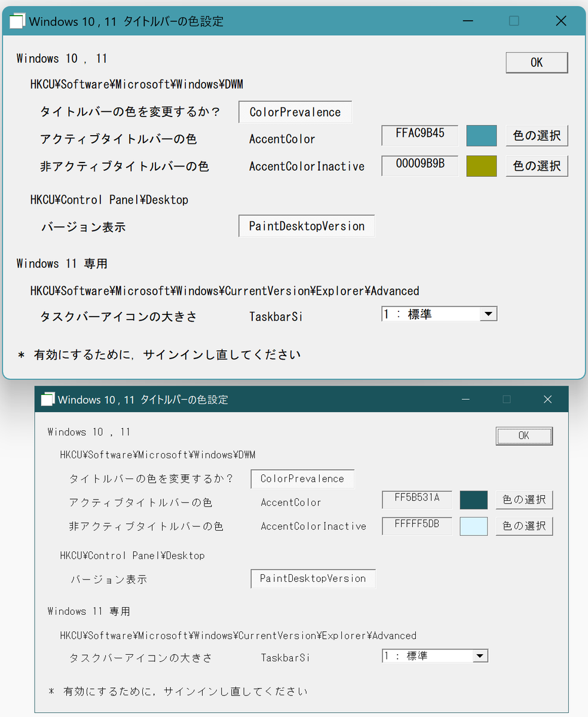Image resolution: width=588 pixels, height=717 pixels.
Task: Click 非アクティブタイトルバーの色 label in dark-teal titled window
Action: coord(146,526)
